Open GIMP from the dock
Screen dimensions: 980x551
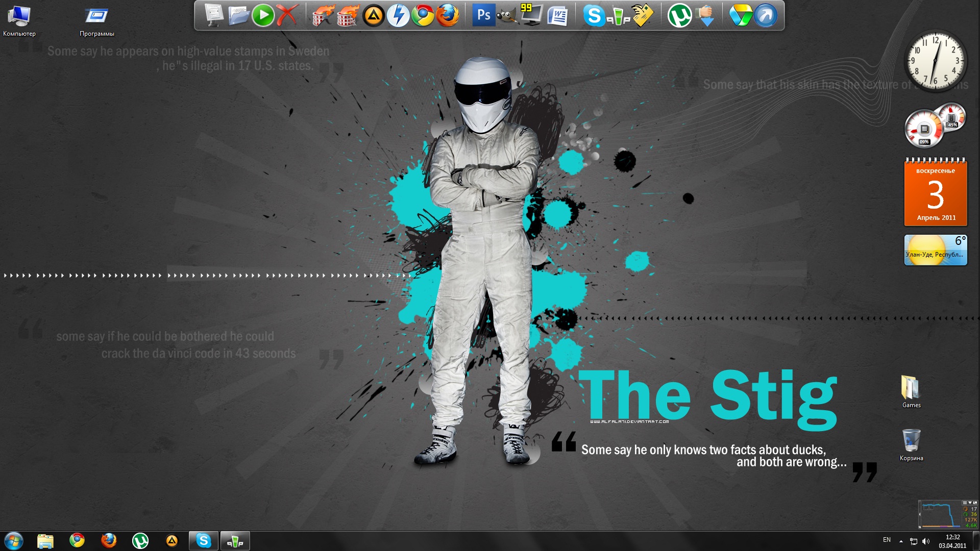point(506,15)
